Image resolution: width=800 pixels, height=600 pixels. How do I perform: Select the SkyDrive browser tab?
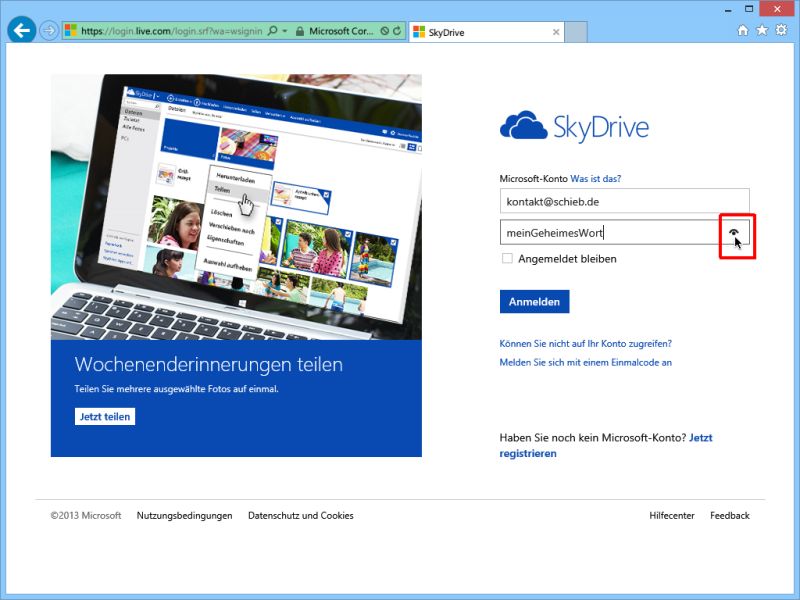click(x=486, y=32)
